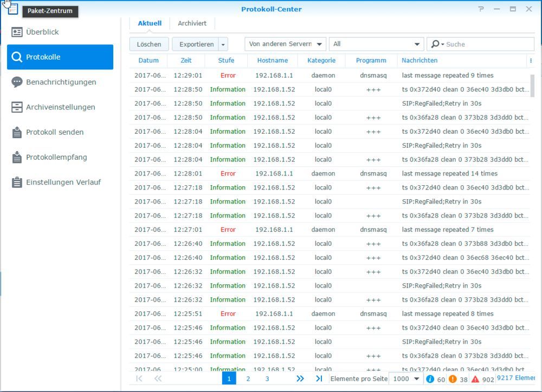Click the red error triangle icon
Image resolution: width=542 pixels, height=392 pixels.
pos(475,380)
